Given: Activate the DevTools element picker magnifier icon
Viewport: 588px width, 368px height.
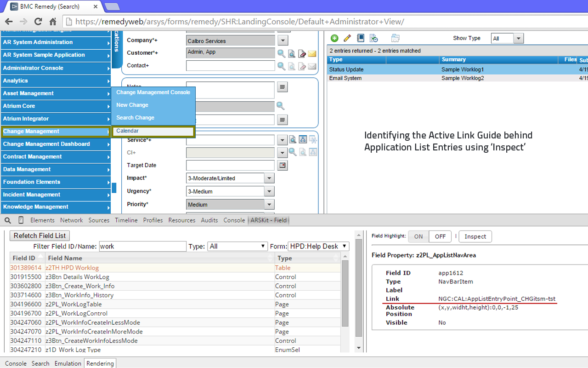Looking at the screenshot, I should [7, 220].
